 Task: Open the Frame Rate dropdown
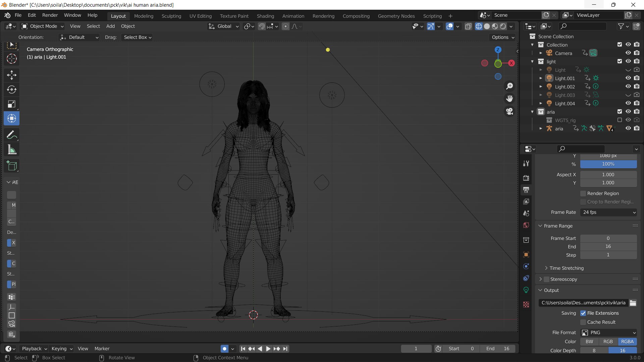[x=609, y=212]
